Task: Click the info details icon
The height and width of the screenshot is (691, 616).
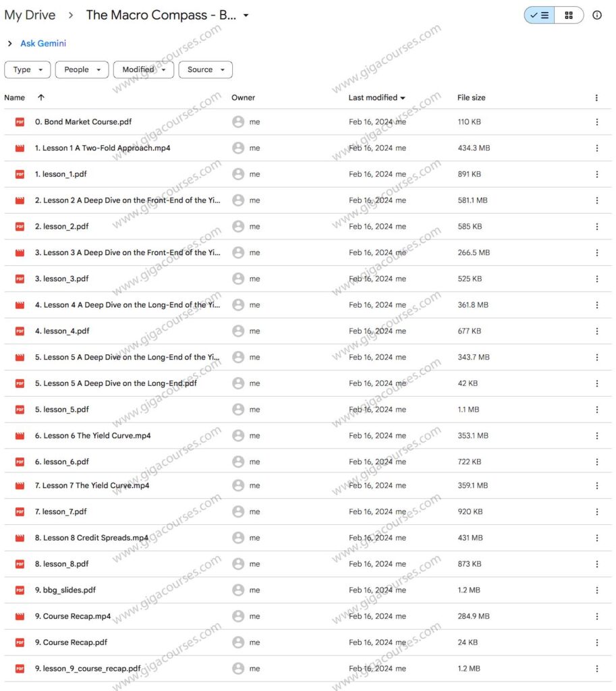Action: pyautogui.click(x=596, y=16)
